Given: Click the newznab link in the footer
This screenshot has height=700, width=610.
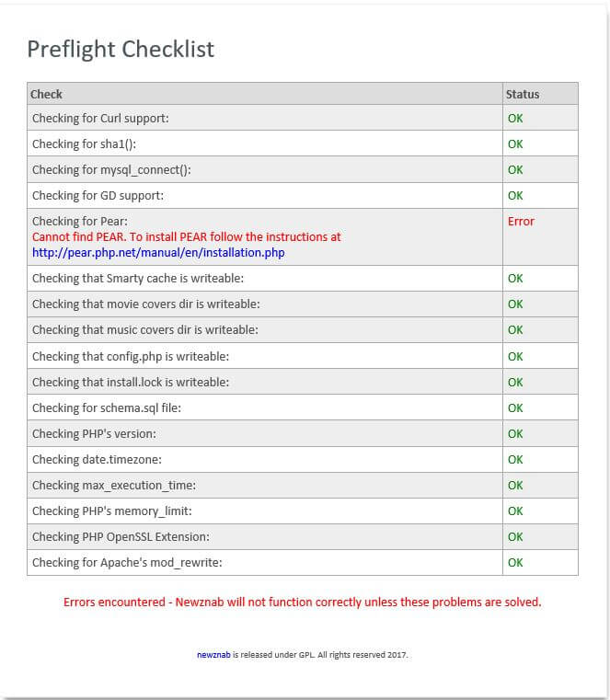Looking at the screenshot, I should pos(213,655).
